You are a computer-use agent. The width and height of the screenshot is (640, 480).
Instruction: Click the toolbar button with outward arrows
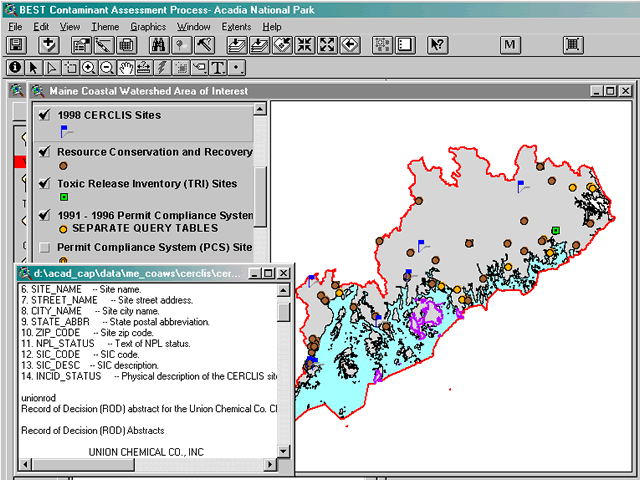tap(327, 45)
